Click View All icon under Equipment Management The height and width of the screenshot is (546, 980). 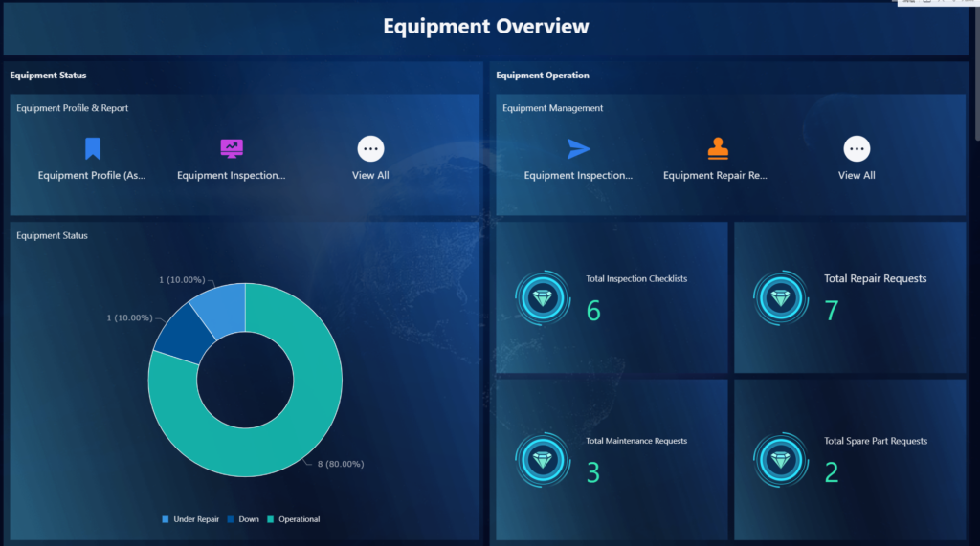pos(857,148)
